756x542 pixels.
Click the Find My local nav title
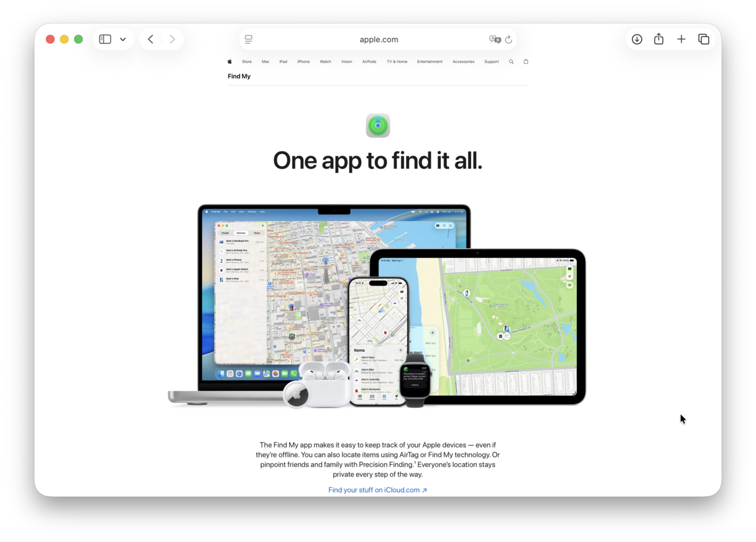point(239,76)
